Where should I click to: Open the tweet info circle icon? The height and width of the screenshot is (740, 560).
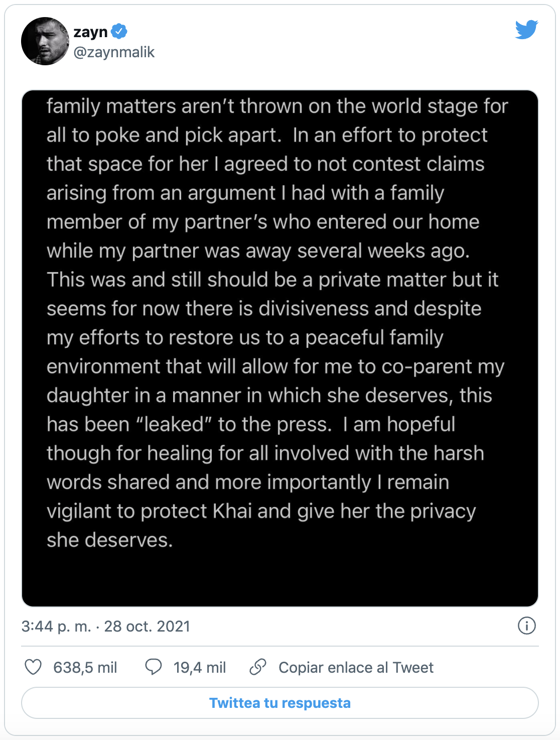coord(526,626)
